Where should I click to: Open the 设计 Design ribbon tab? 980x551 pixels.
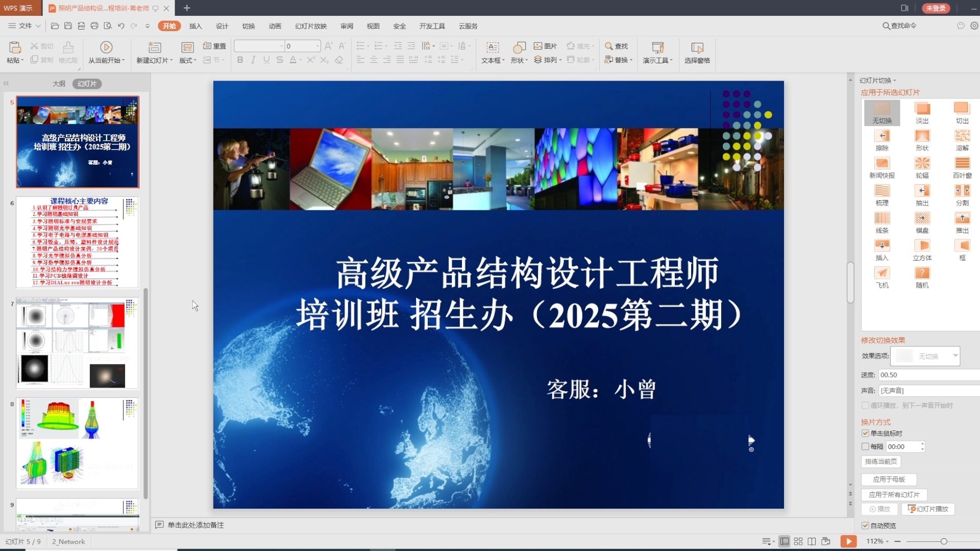pos(222,26)
